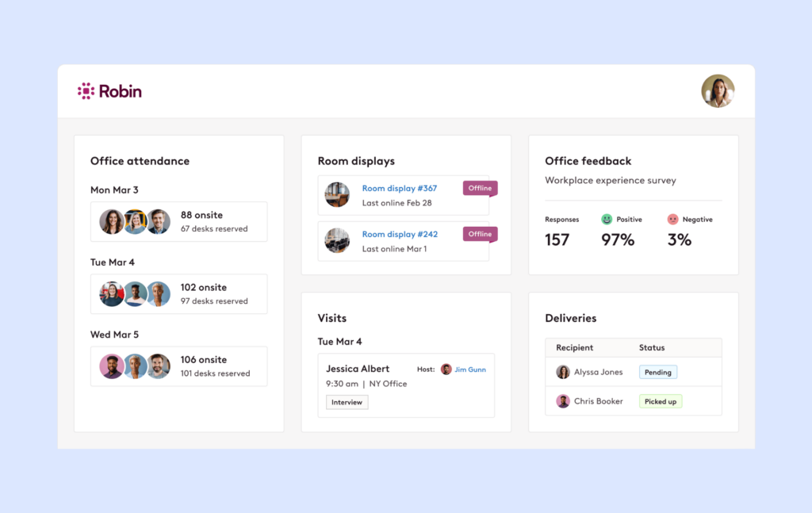Click the green Positive smiley face icon
This screenshot has width=812, height=513.
click(607, 220)
